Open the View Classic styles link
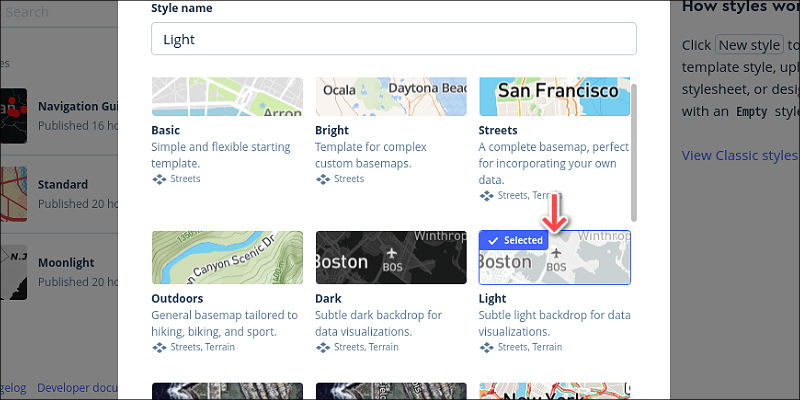 point(741,155)
